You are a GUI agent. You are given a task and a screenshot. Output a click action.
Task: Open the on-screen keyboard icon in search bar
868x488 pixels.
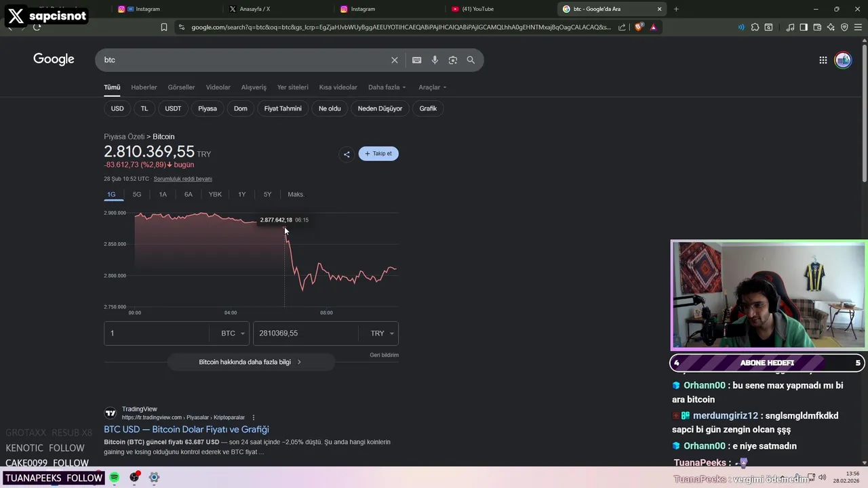pos(417,60)
